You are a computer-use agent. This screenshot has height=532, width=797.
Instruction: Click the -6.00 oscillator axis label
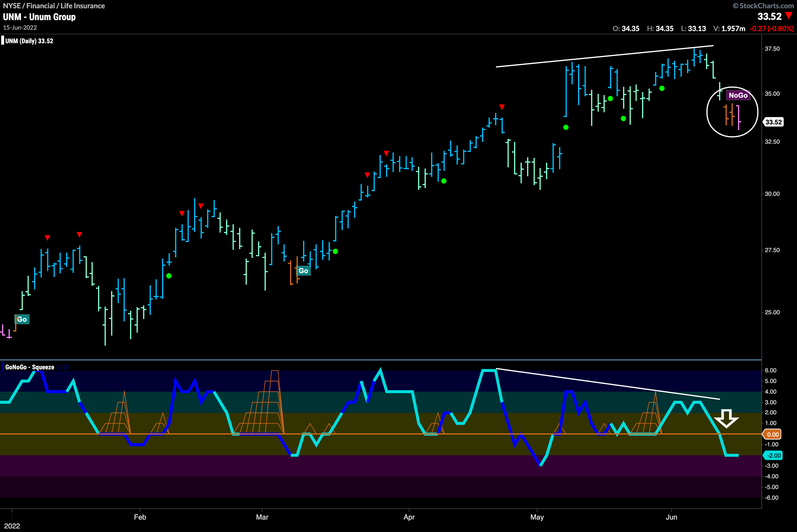click(x=771, y=498)
